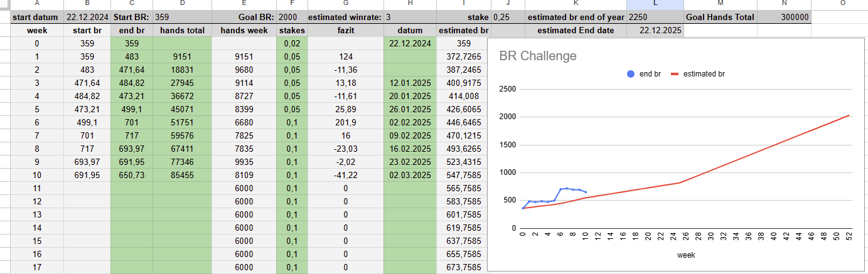
Task: Select the datum cell 12.01.2025
Action: 410,83
